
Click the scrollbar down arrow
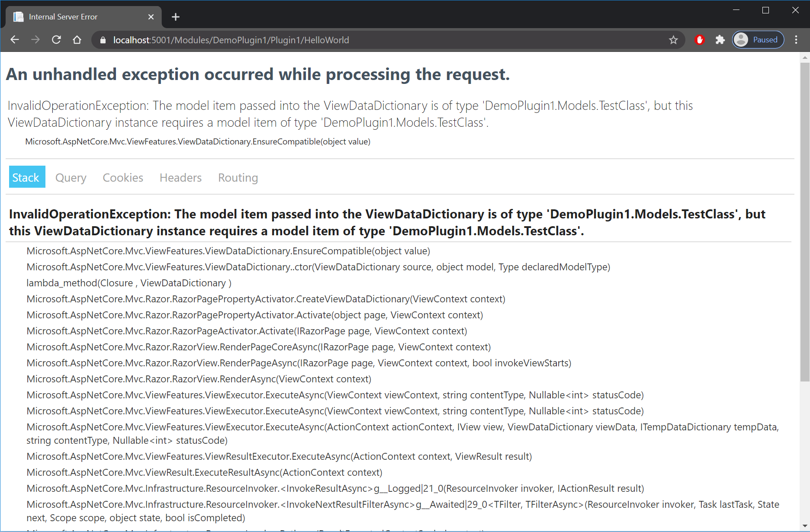point(805,526)
